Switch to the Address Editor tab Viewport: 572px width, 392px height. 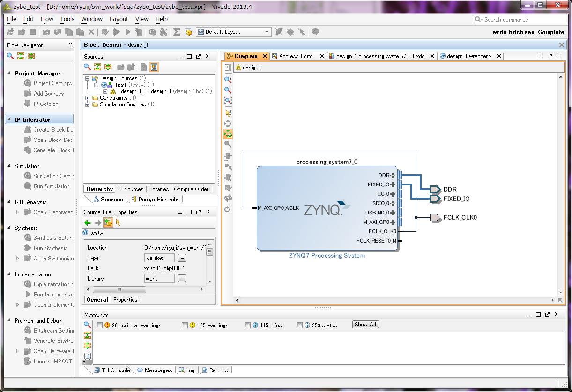tap(297, 56)
